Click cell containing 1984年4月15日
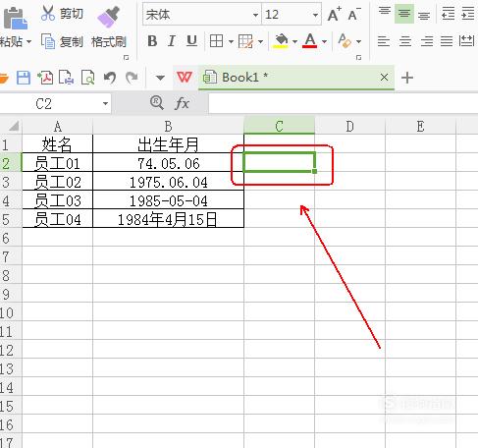Viewport: 478px width, 448px height. (168, 219)
